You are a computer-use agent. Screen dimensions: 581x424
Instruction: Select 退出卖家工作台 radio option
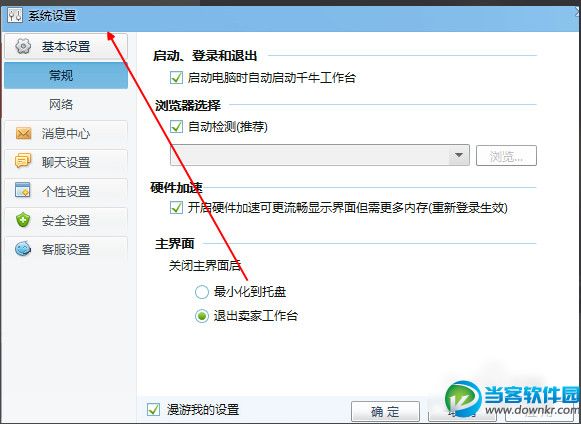(x=202, y=316)
